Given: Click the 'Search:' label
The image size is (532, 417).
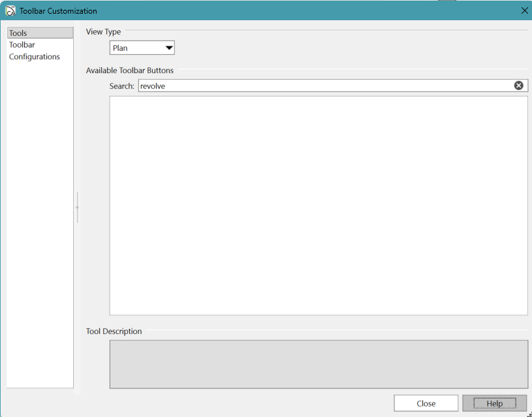Looking at the screenshot, I should tap(122, 85).
